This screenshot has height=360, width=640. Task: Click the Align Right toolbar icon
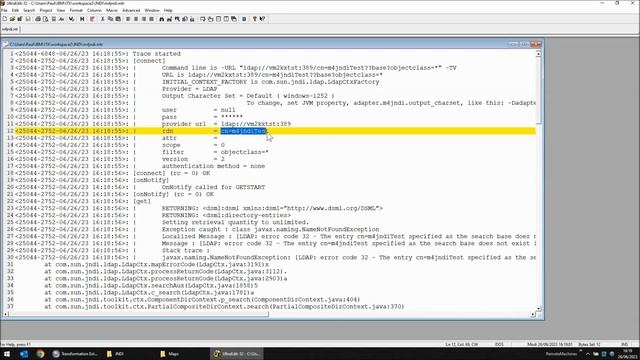(x=144, y=19)
